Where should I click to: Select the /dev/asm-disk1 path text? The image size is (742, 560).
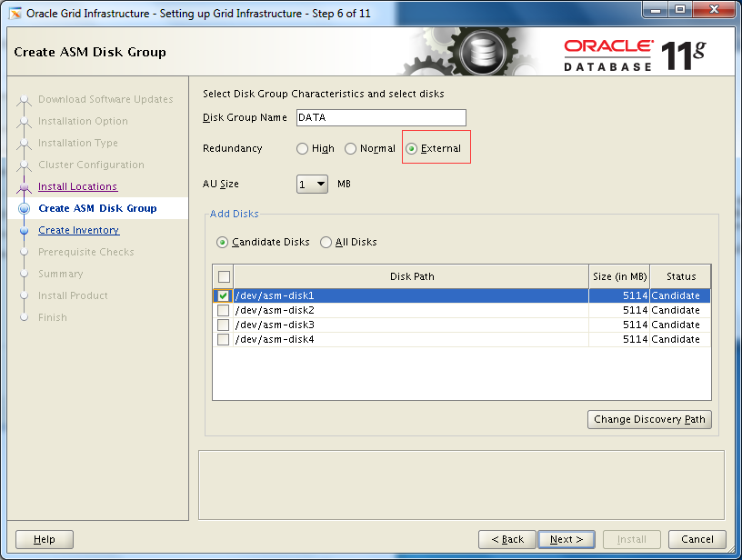pyautogui.click(x=275, y=295)
